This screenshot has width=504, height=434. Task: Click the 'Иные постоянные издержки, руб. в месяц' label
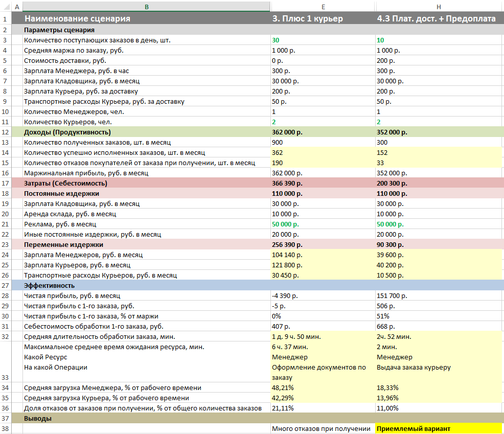93,235
